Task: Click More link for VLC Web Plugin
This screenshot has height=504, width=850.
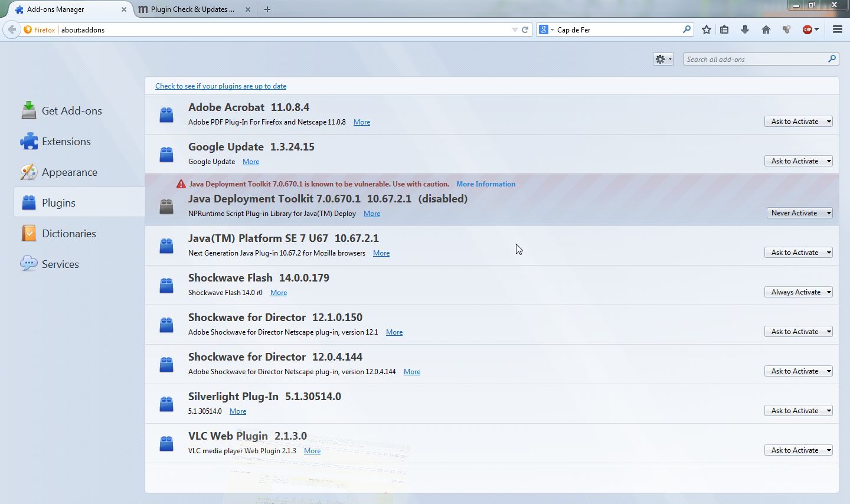Action: 312,451
